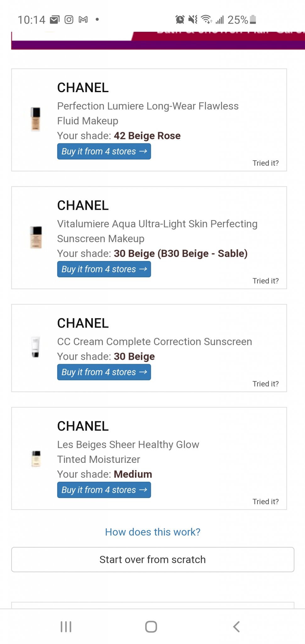Click 'Tried it?' for CC Cream
305x644 pixels.
(x=265, y=384)
